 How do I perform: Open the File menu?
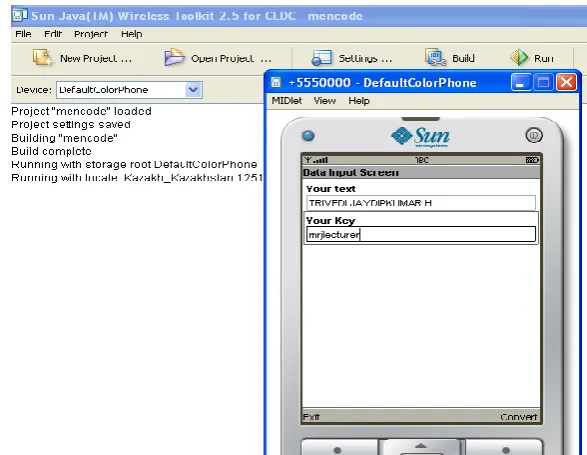(23, 34)
